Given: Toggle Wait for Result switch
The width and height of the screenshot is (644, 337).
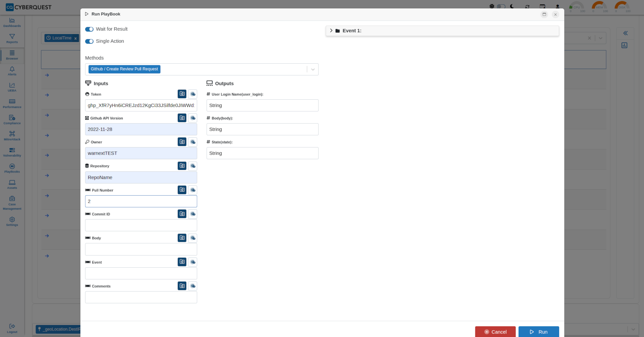Looking at the screenshot, I should 89,29.
